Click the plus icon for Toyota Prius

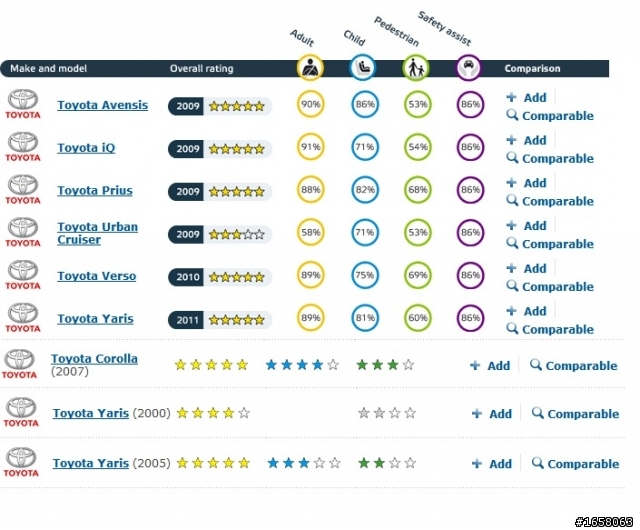(511, 183)
